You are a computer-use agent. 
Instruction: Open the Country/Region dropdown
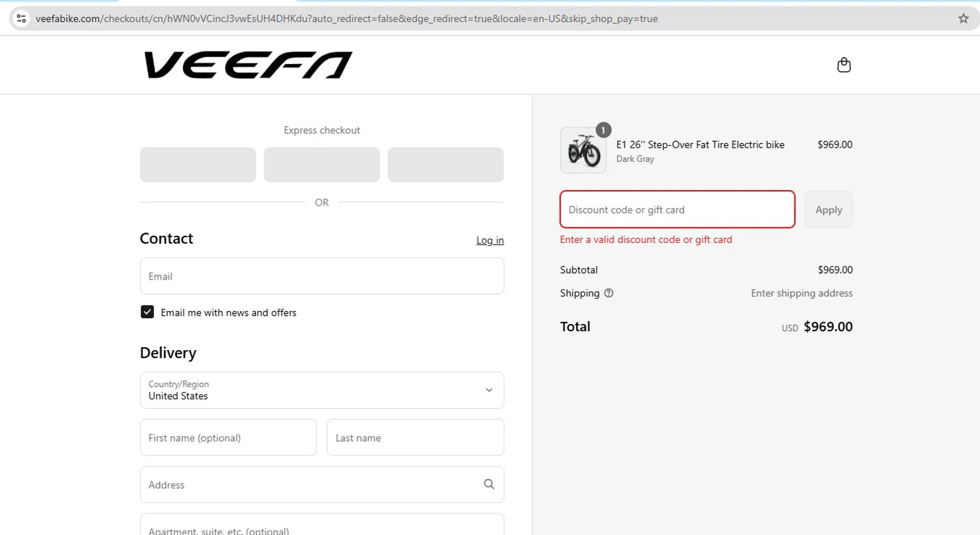pyautogui.click(x=322, y=390)
